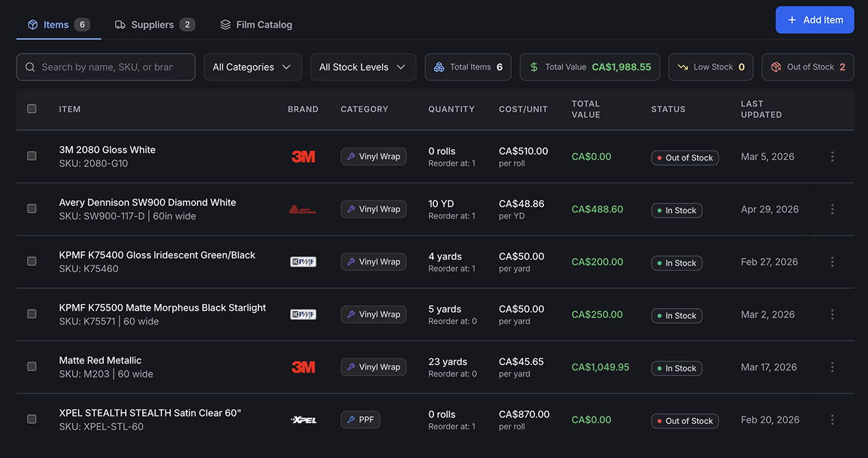Click the KPMF logo in the K75400 row
868x458 pixels.
point(303,262)
